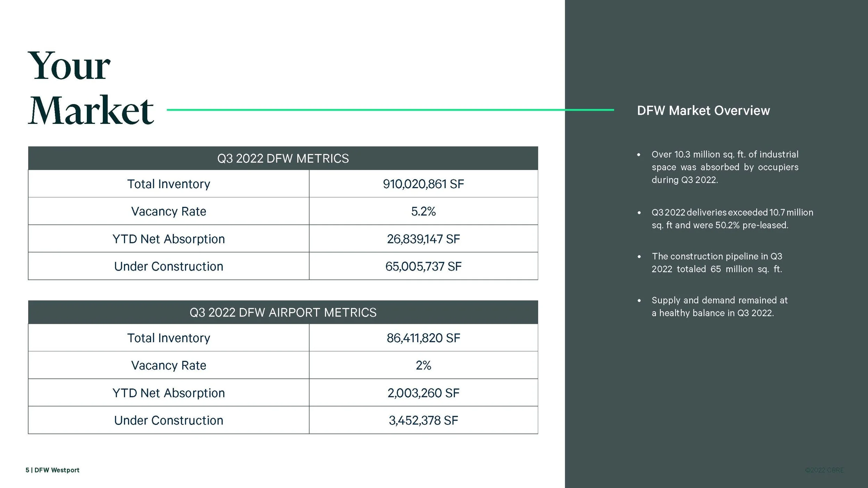Click the 'Q3 2022 DFW AIRPORT METRICS' header

click(283, 312)
